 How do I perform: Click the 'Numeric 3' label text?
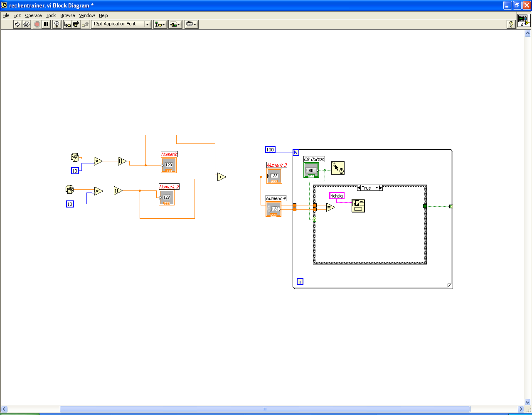[x=277, y=165]
